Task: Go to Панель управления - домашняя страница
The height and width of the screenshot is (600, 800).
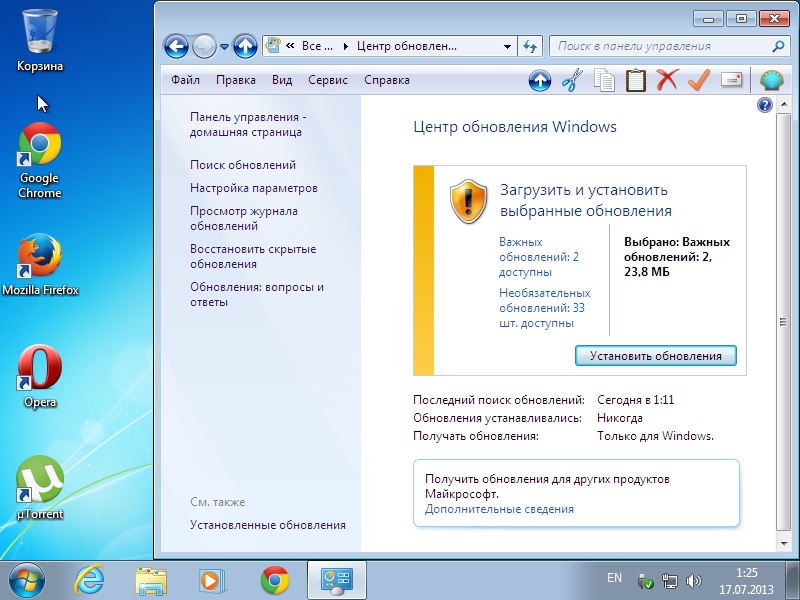Action: [248, 124]
